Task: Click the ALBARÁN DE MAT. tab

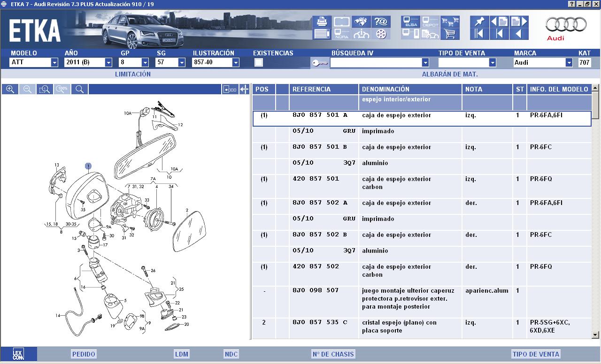Action: click(450, 74)
